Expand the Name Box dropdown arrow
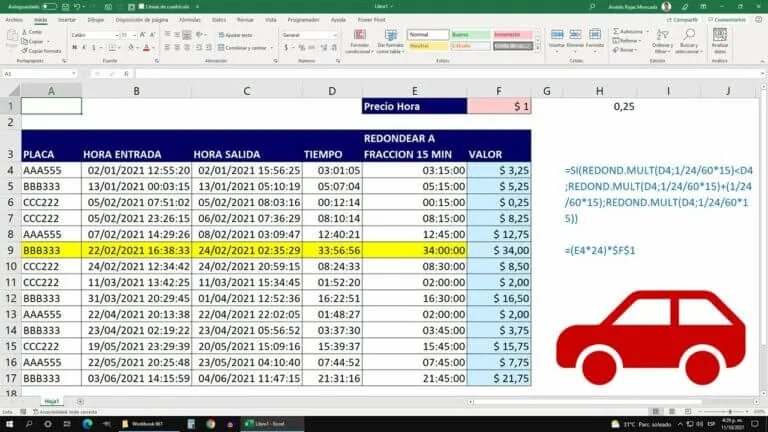 tap(73, 73)
